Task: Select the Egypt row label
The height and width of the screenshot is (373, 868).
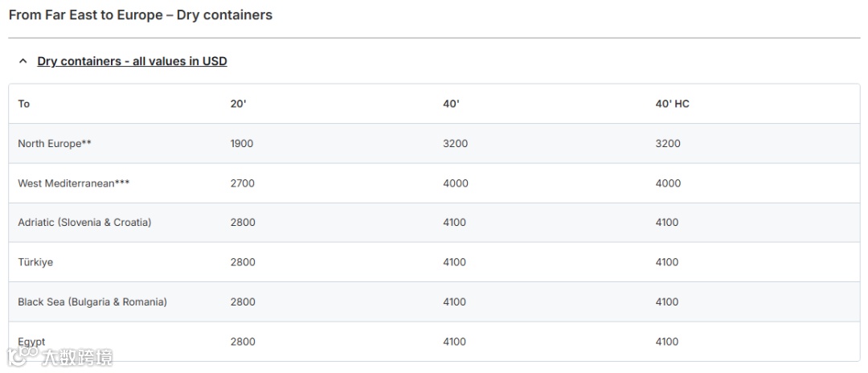Action: pyautogui.click(x=31, y=342)
